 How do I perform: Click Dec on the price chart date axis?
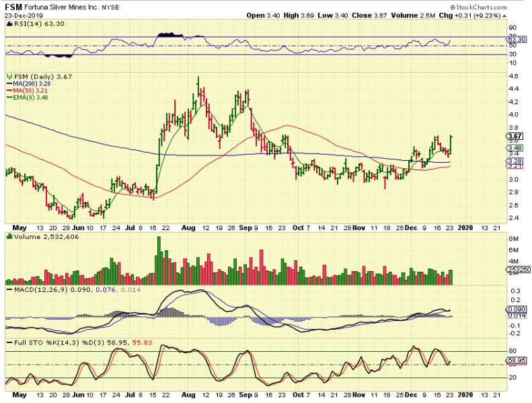411,228
